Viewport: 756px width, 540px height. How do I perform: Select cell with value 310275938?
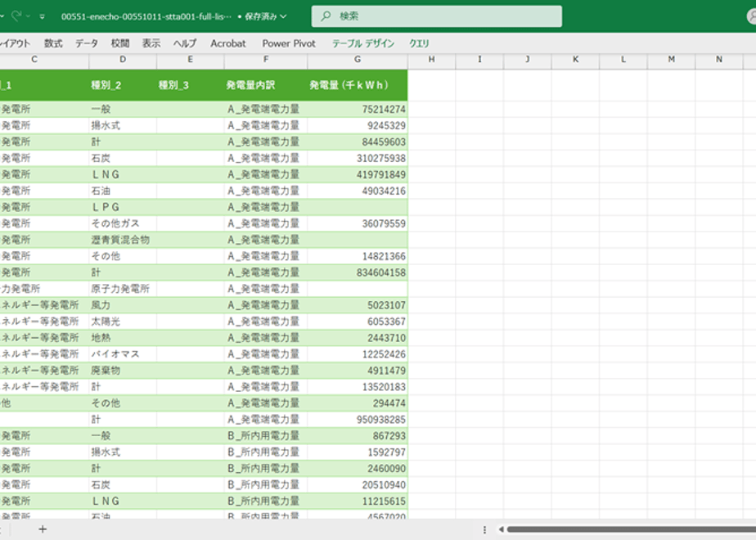pos(358,158)
